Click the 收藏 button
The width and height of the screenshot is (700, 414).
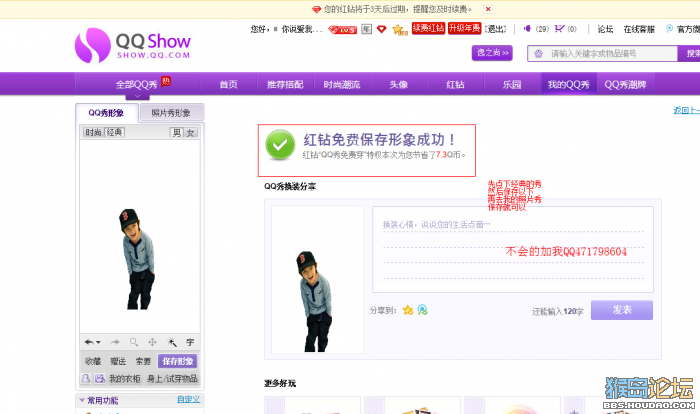(x=93, y=361)
